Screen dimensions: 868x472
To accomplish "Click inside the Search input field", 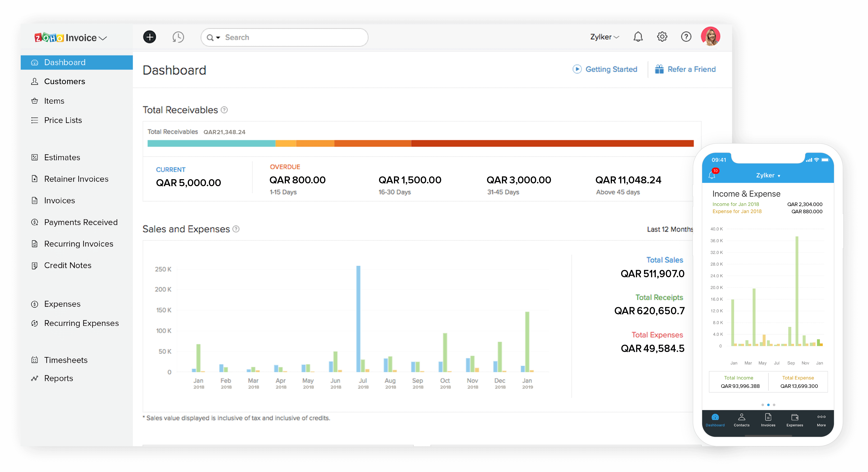I will pyautogui.click(x=293, y=37).
